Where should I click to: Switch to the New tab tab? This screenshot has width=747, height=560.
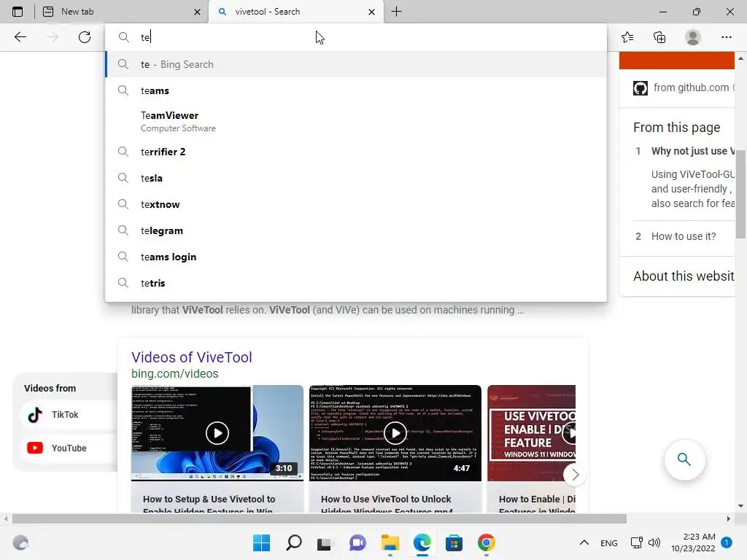coord(122,12)
